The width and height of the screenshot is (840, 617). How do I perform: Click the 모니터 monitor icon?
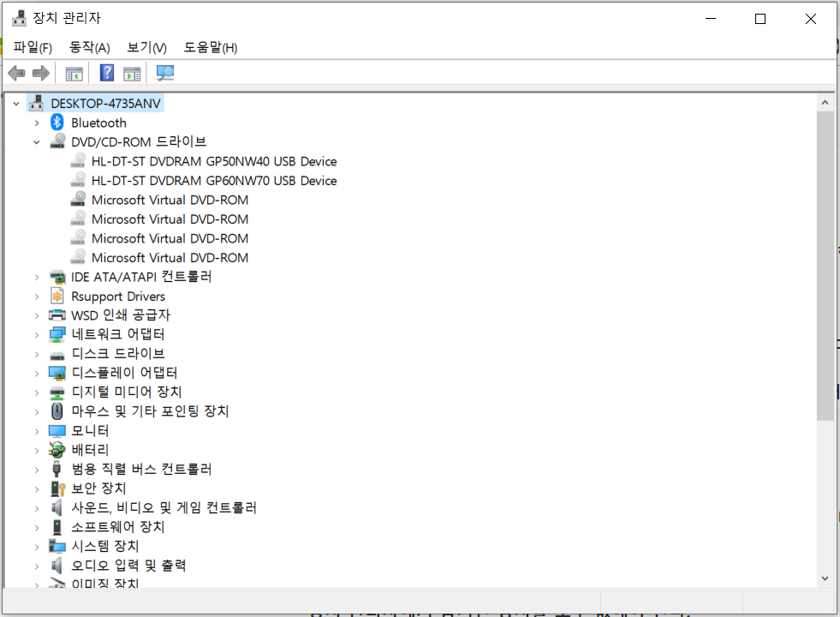point(57,431)
